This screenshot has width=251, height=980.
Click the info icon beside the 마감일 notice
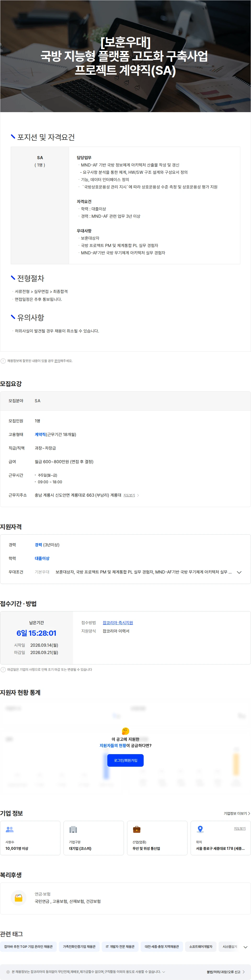3,669
